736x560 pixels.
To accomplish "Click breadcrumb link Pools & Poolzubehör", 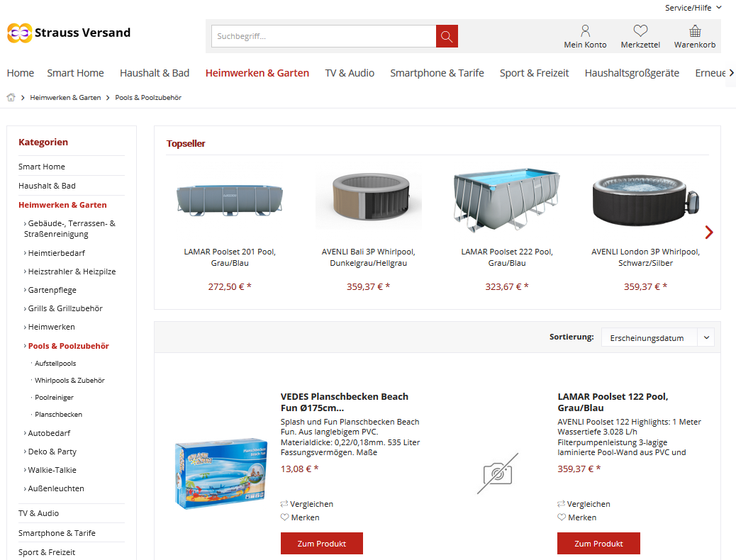I will [148, 98].
